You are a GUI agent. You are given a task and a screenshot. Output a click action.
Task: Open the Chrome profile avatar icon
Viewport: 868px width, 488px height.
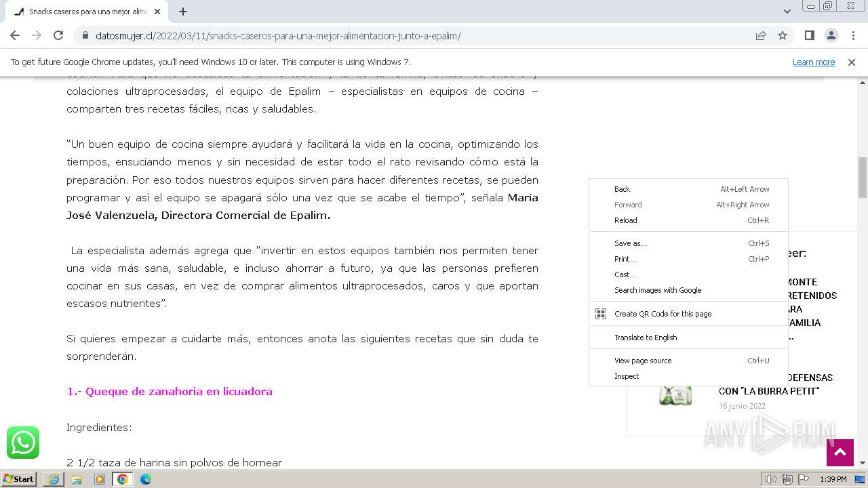(831, 35)
